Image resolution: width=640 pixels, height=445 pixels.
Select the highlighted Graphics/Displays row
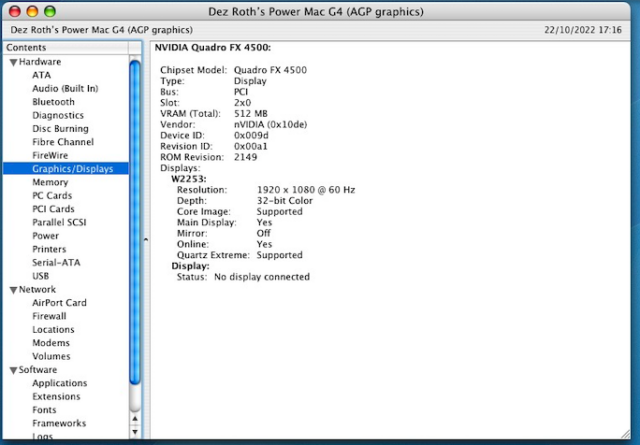[66, 169]
